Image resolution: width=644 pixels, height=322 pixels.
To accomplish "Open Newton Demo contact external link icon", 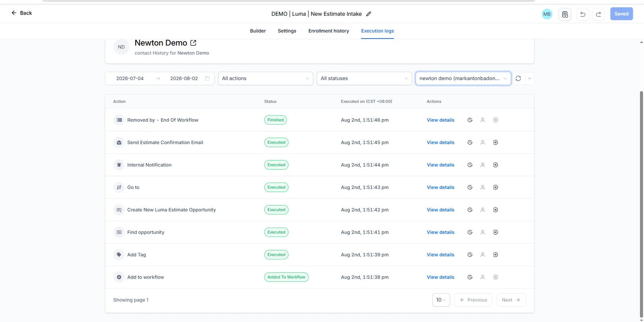I will pyautogui.click(x=193, y=43).
